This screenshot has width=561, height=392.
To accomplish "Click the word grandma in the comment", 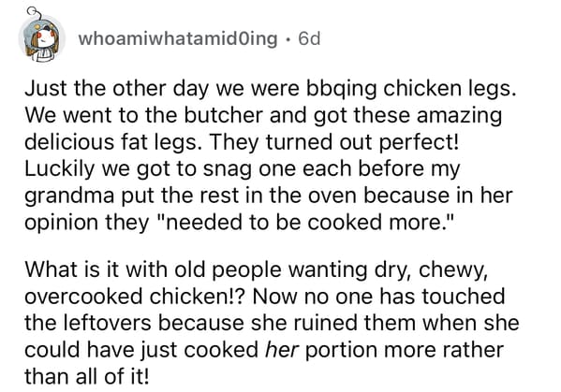I will [69, 196].
